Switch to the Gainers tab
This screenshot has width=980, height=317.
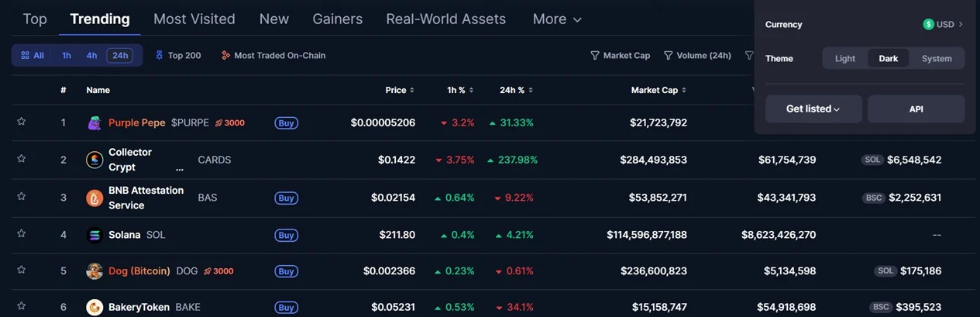(337, 19)
